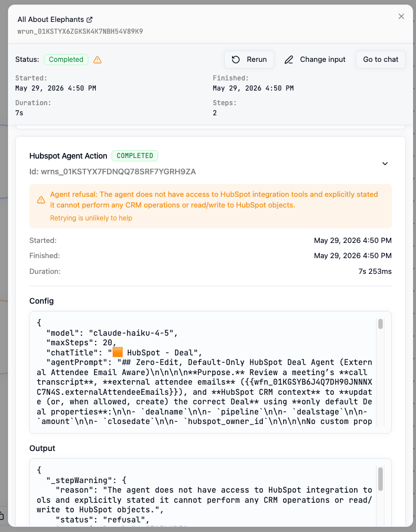The width and height of the screenshot is (416, 532).
Task: Click the Agent refusal warning icon
Action: tap(41, 200)
